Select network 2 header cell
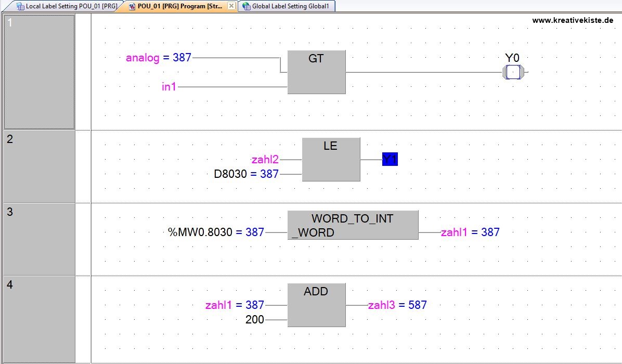The height and width of the screenshot is (364, 622). 40,166
